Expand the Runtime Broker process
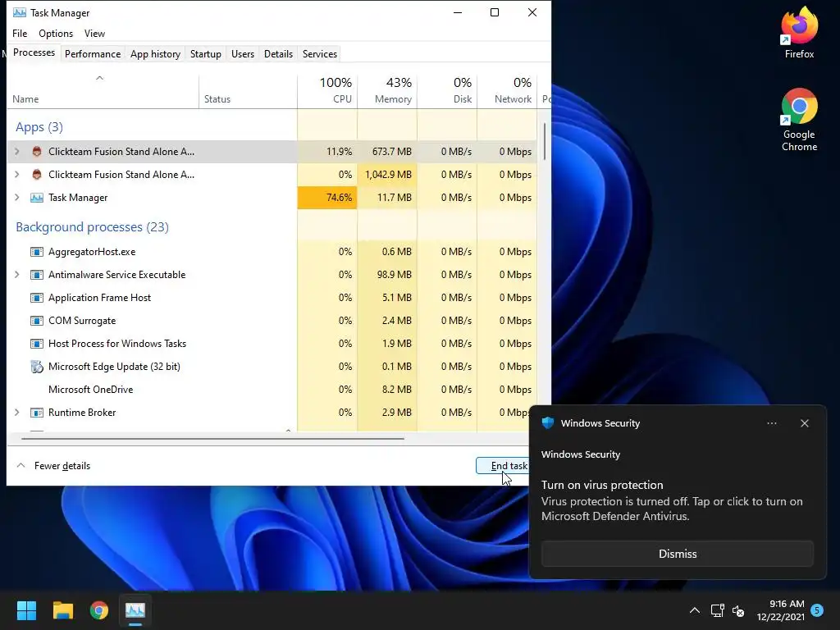 [x=17, y=413]
